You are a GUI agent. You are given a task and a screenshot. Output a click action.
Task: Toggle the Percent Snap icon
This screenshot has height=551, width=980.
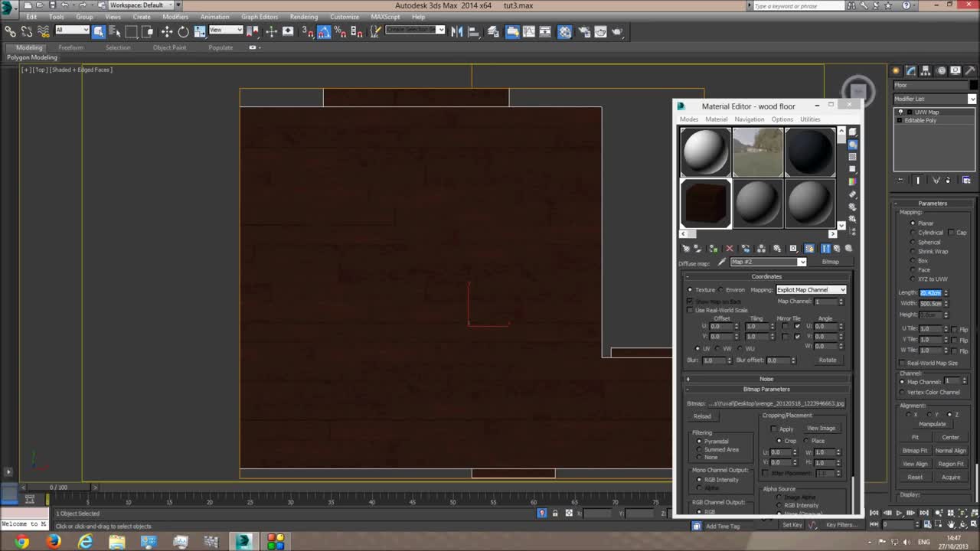coord(340,31)
